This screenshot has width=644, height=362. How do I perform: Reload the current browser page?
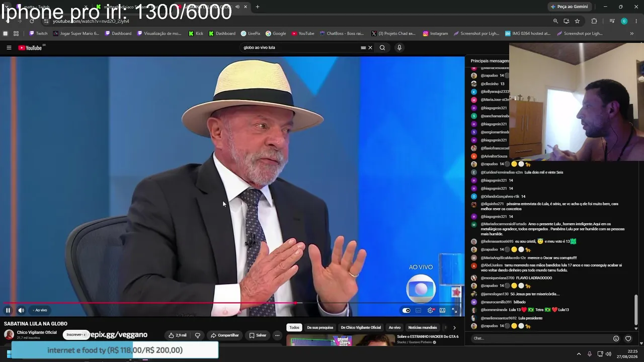(x=32, y=21)
